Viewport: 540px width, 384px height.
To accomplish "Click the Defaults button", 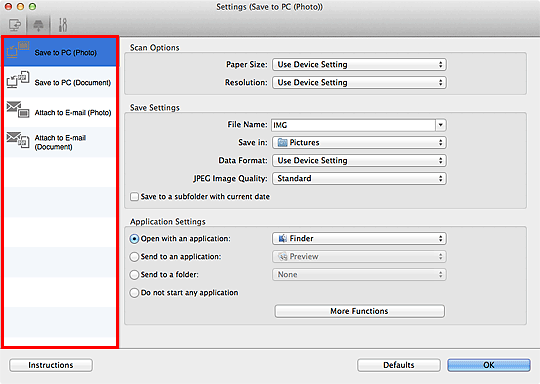I will click(398, 365).
